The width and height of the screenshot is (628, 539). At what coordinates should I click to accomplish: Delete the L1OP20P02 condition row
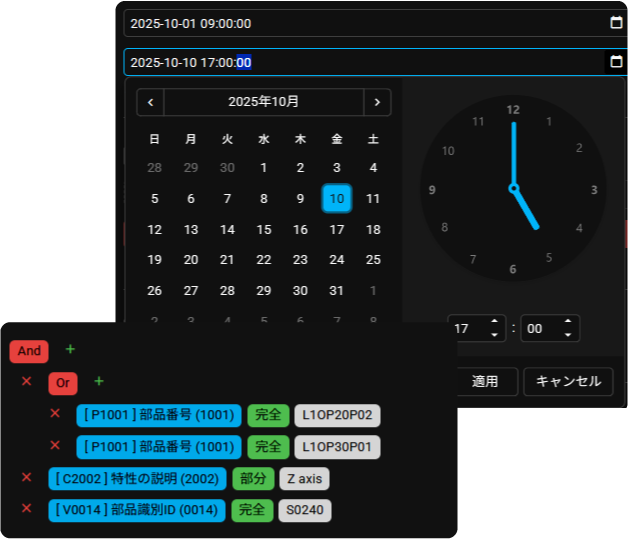(x=55, y=414)
